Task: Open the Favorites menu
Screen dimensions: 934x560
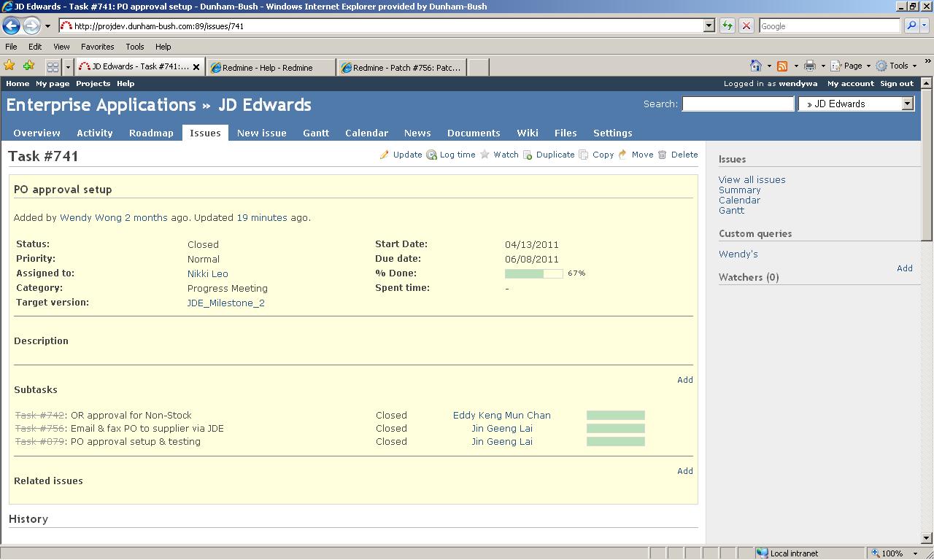Action: pyautogui.click(x=97, y=46)
